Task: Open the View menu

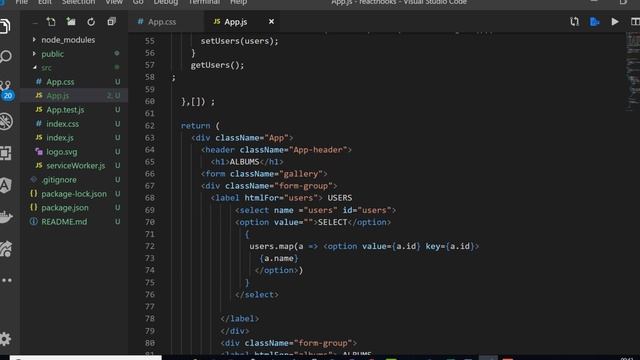Action: coord(114,2)
